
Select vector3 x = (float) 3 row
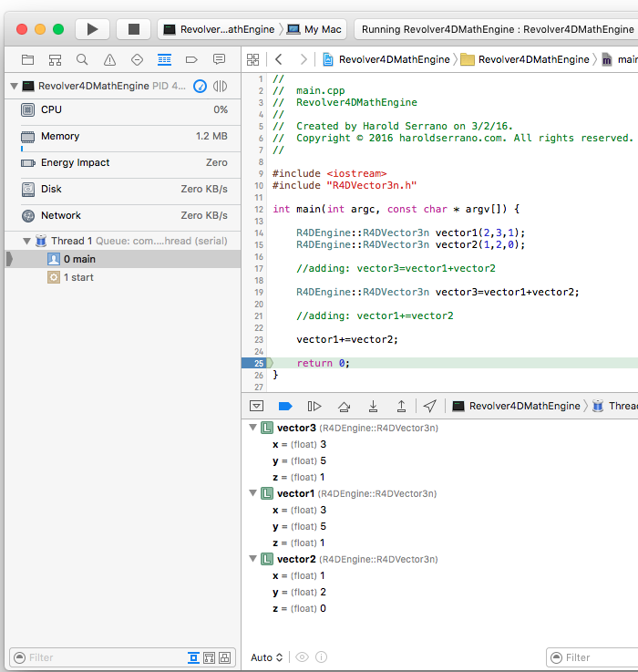(x=439, y=444)
